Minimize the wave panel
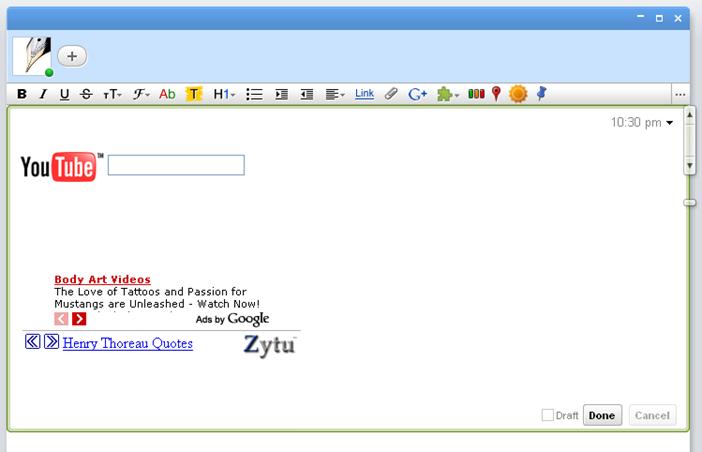 pyautogui.click(x=641, y=17)
